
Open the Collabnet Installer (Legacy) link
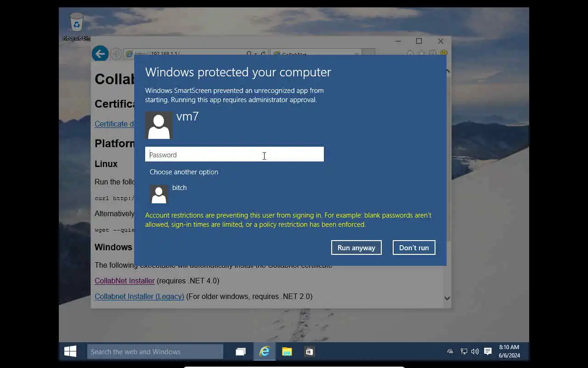tap(139, 296)
